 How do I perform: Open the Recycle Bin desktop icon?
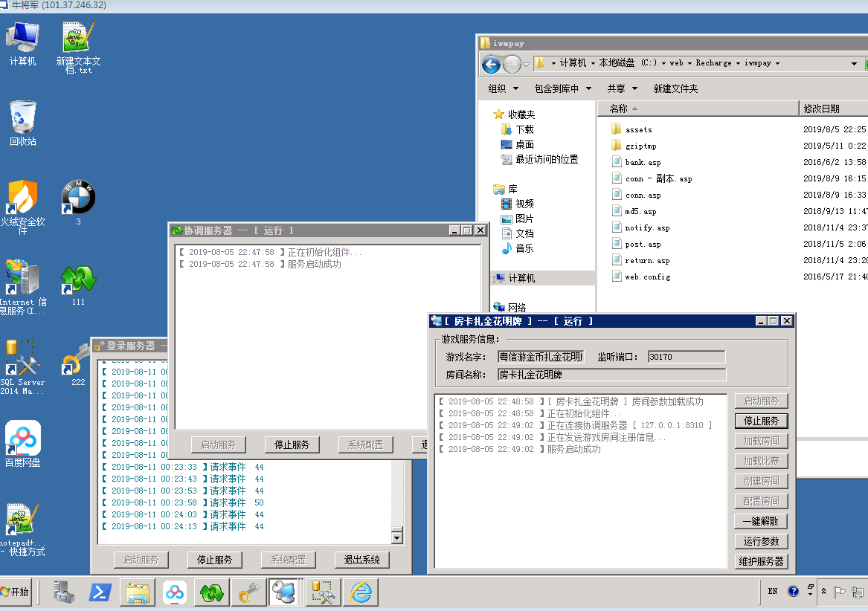click(x=22, y=119)
